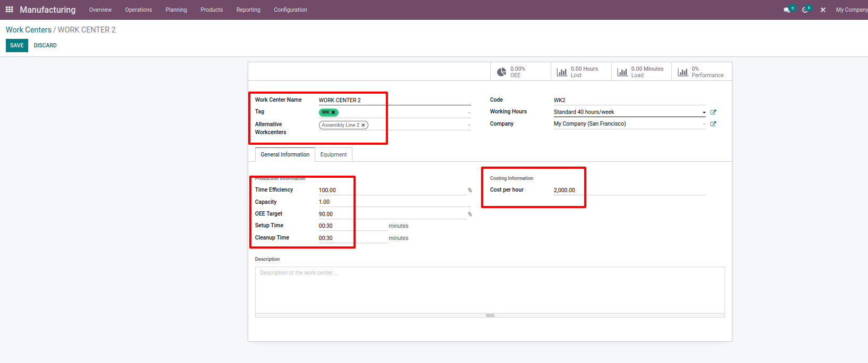Click the Manufacturing app title
Image resolution: width=868 pixels, height=363 pixels.
[x=48, y=10]
